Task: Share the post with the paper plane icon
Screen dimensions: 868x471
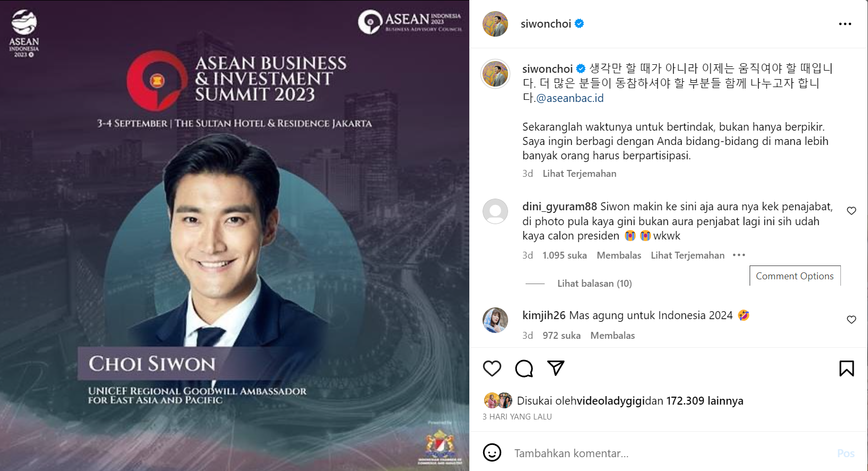Action: click(x=556, y=367)
